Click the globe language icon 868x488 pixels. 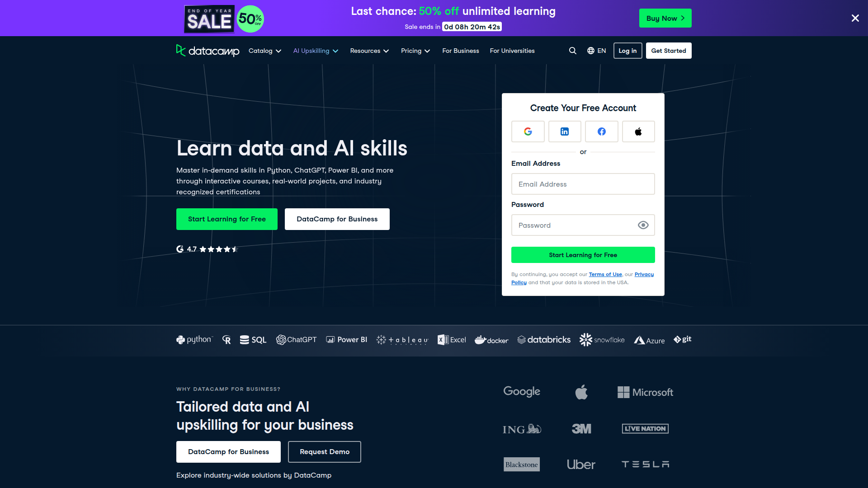pyautogui.click(x=590, y=51)
